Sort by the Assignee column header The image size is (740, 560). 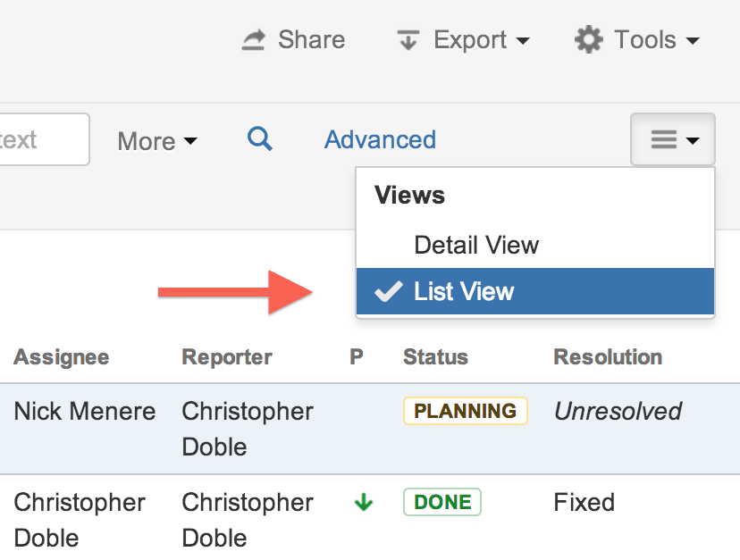coord(62,357)
